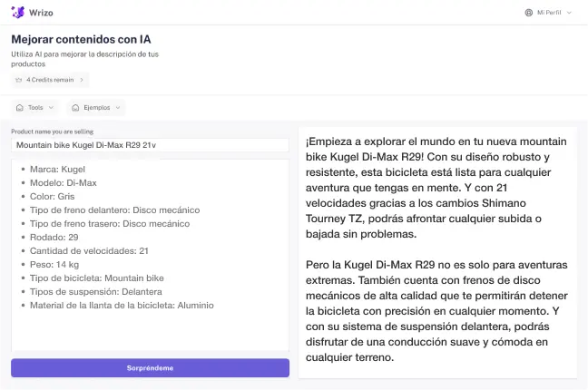The width and height of the screenshot is (588, 390).
Task: Click the arrow next to Credits remain
Action: (x=81, y=80)
